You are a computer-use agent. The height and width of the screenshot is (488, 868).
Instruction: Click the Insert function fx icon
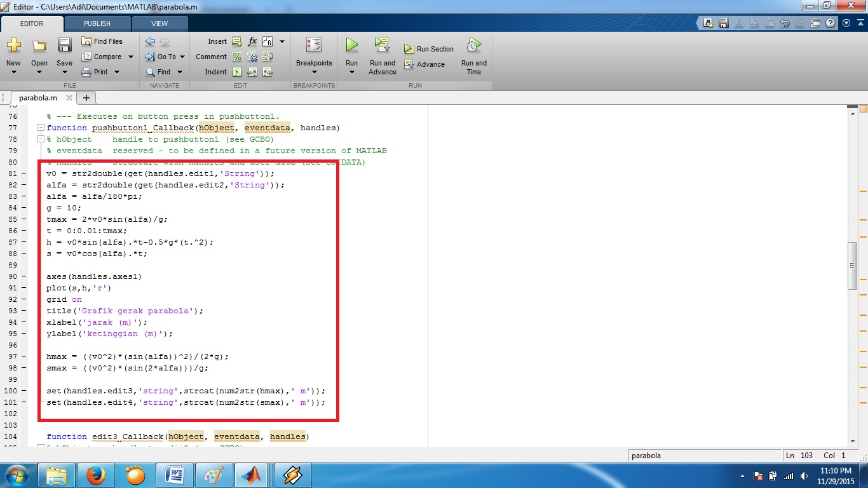[252, 41]
